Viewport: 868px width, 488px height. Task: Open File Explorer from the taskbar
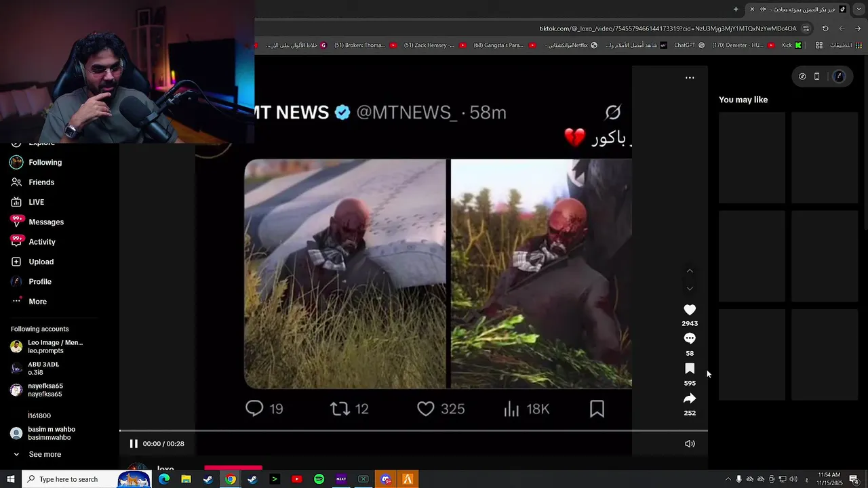186,479
